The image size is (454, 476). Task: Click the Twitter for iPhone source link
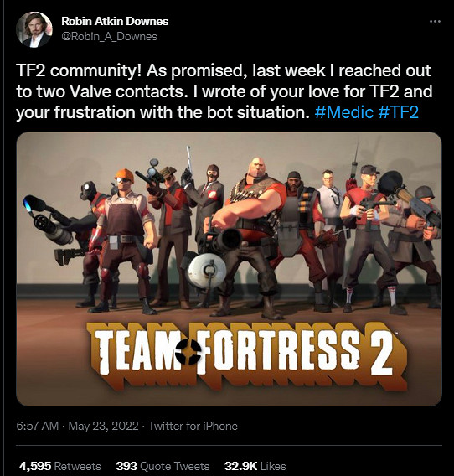(193, 426)
